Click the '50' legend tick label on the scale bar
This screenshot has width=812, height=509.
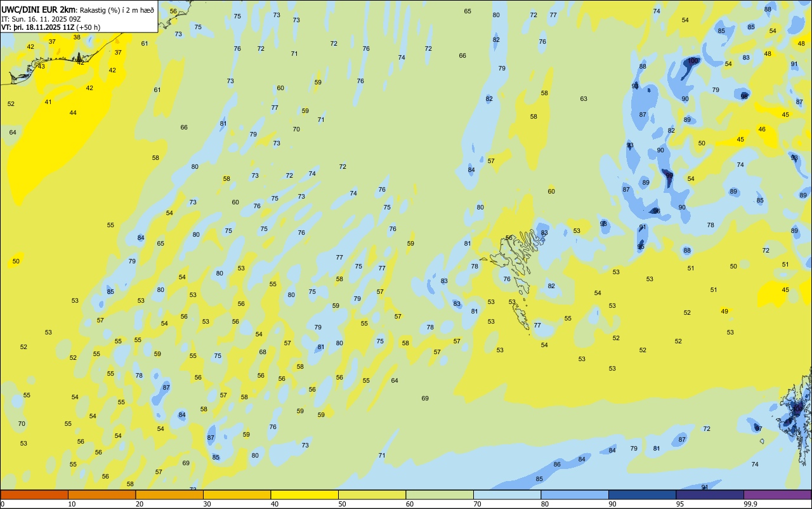pyautogui.click(x=342, y=504)
